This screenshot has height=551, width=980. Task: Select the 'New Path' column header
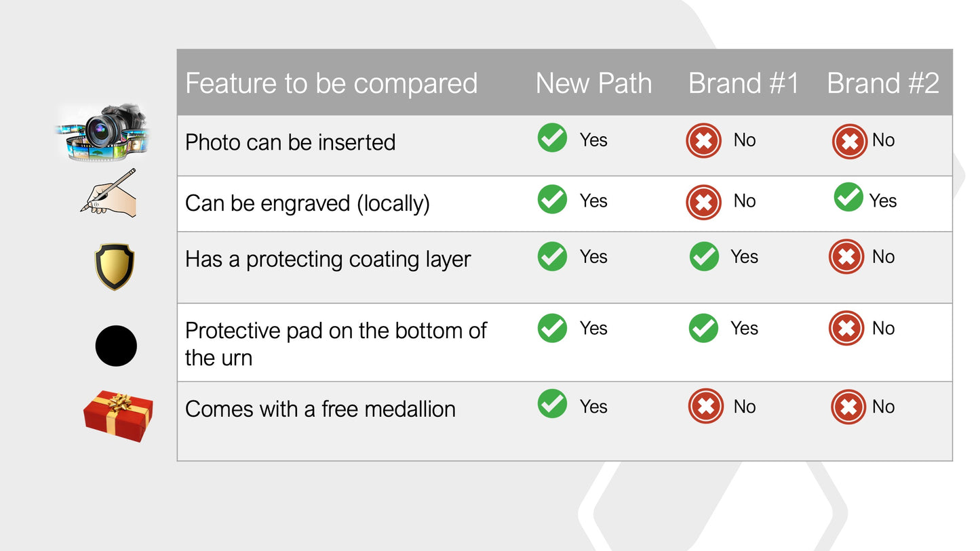tap(593, 83)
